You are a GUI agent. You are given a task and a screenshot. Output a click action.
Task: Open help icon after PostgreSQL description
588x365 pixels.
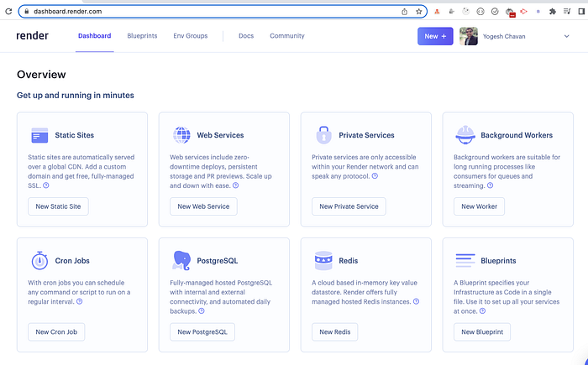point(202,311)
